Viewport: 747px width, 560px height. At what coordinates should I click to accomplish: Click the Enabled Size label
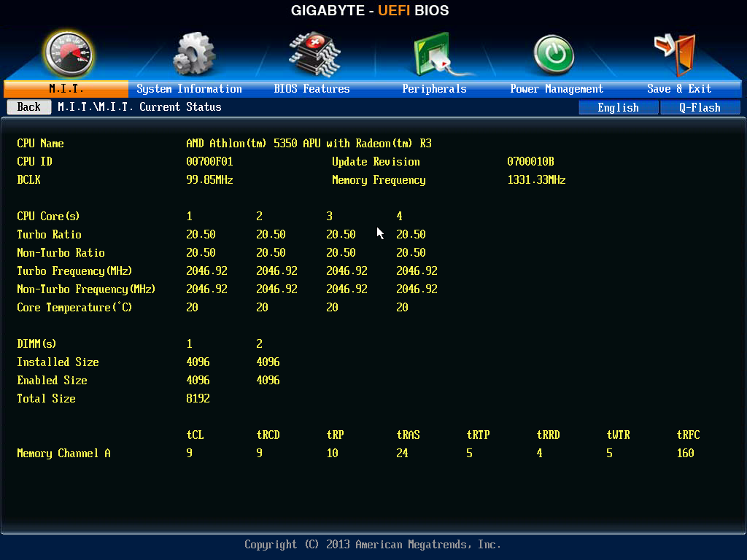click(x=53, y=380)
